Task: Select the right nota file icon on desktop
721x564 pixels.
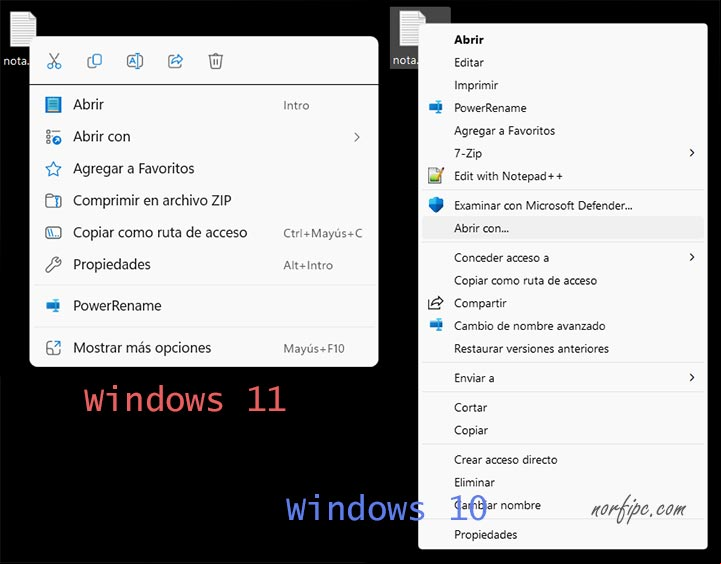Action: pos(412,28)
